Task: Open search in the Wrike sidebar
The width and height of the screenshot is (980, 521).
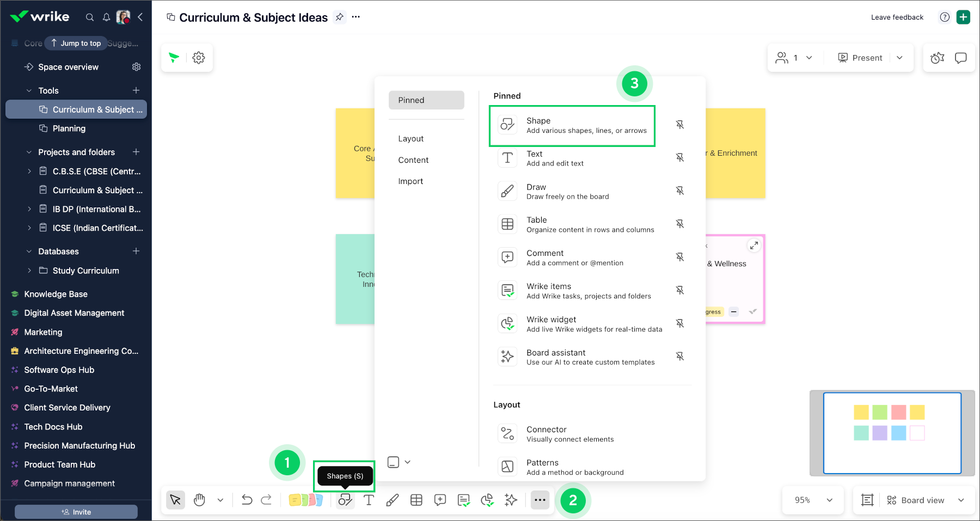Action: tap(90, 17)
